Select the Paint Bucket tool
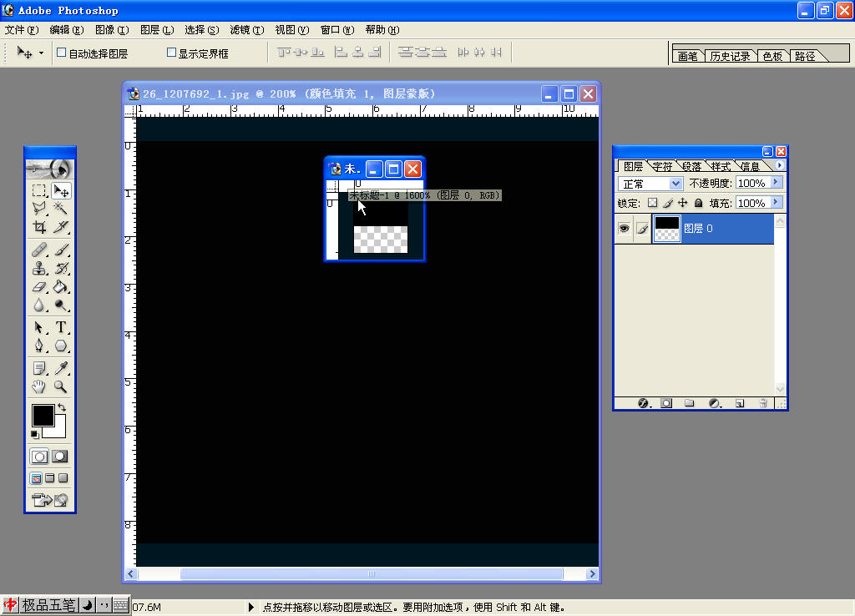The image size is (855, 616). click(60, 287)
